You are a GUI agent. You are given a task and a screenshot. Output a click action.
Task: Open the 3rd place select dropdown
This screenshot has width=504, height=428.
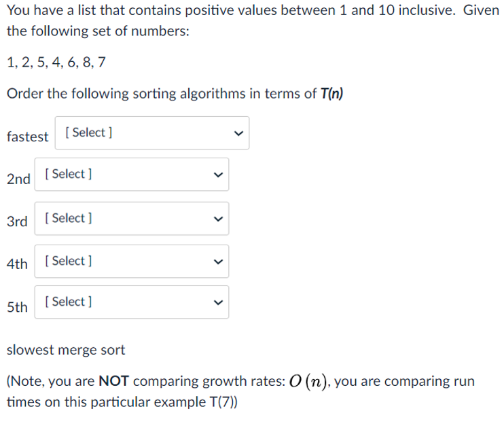click(132, 219)
